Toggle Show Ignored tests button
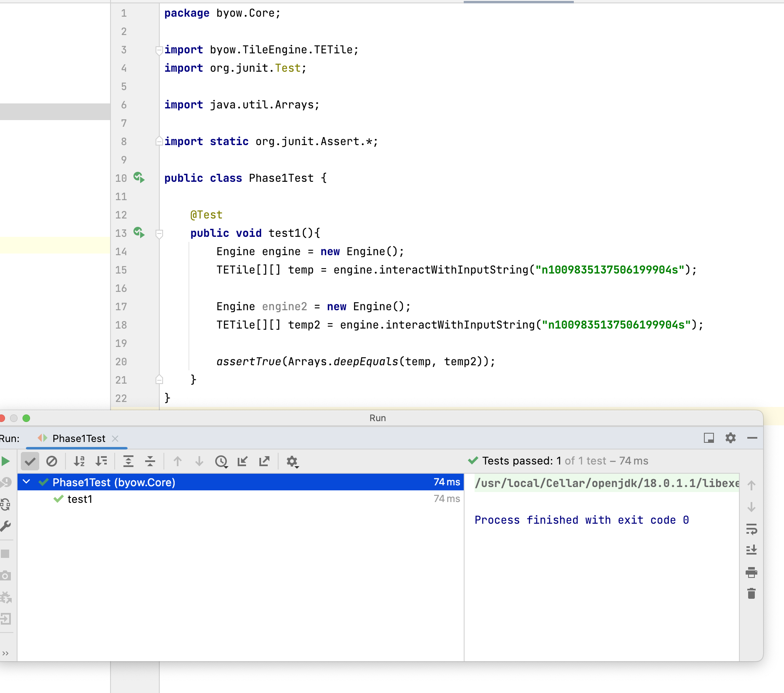The width and height of the screenshot is (784, 693). (x=52, y=461)
